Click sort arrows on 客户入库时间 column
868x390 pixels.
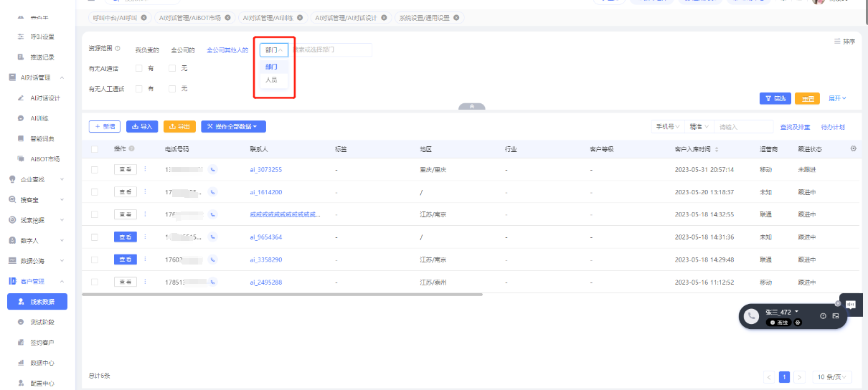716,150
